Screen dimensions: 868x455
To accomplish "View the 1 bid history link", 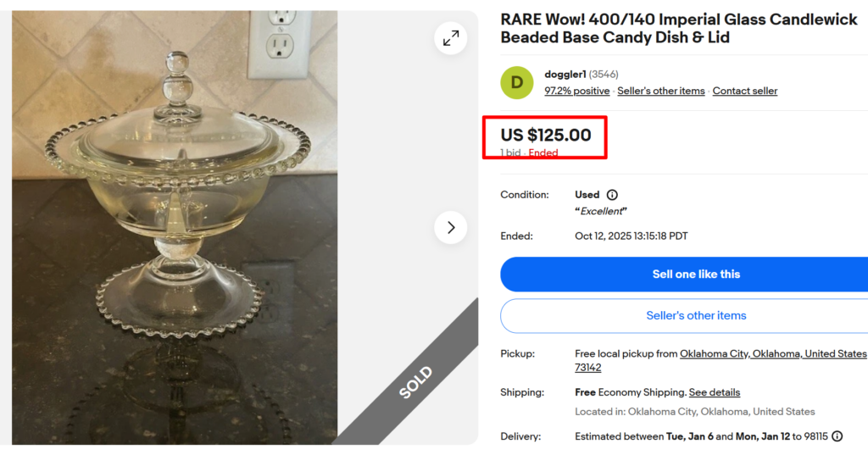I will click(510, 153).
